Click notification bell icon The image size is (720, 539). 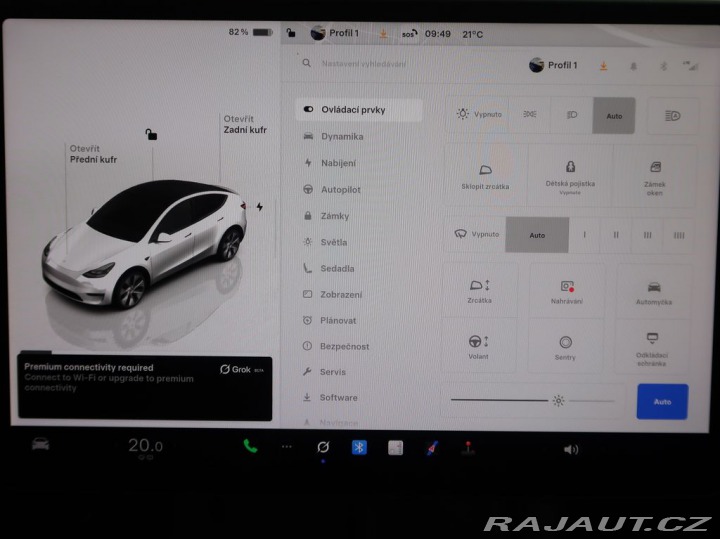(633, 67)
